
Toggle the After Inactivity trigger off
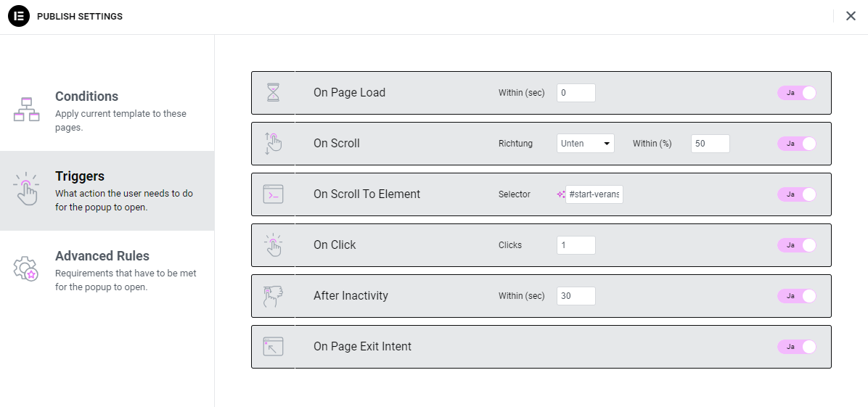pyautogui.click(x=796, y=296)
